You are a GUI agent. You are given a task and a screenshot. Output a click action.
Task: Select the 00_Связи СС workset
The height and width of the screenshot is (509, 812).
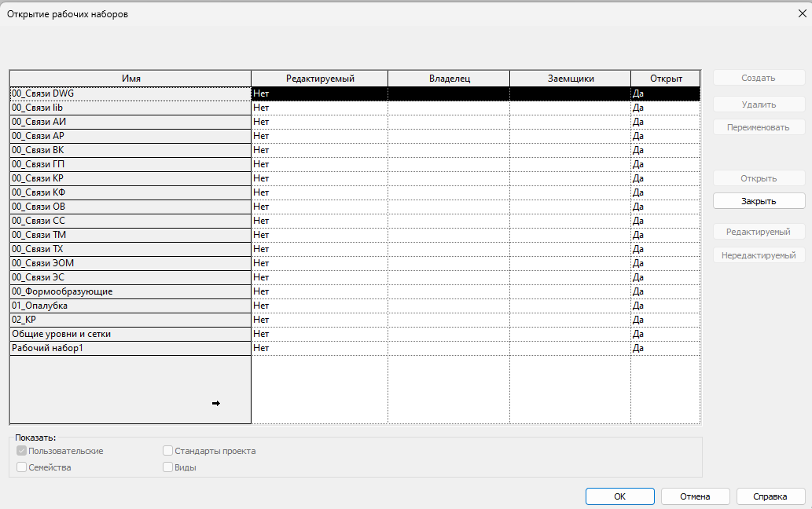pos(130,221)
